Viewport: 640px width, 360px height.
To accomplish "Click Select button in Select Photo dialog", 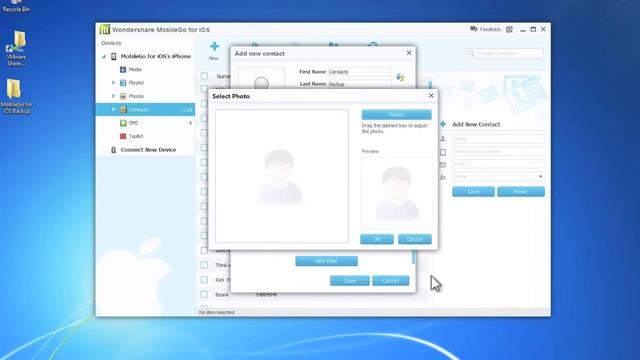I will click(x=396, y=115).
